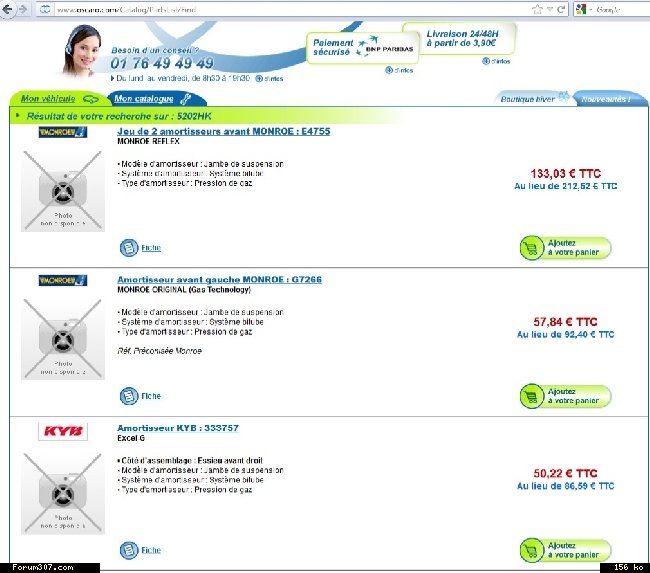The width and height of the screenshot is (650, 573).
Task: Open Amortisseur KYB 333757 link
Action: coord(178,428)
